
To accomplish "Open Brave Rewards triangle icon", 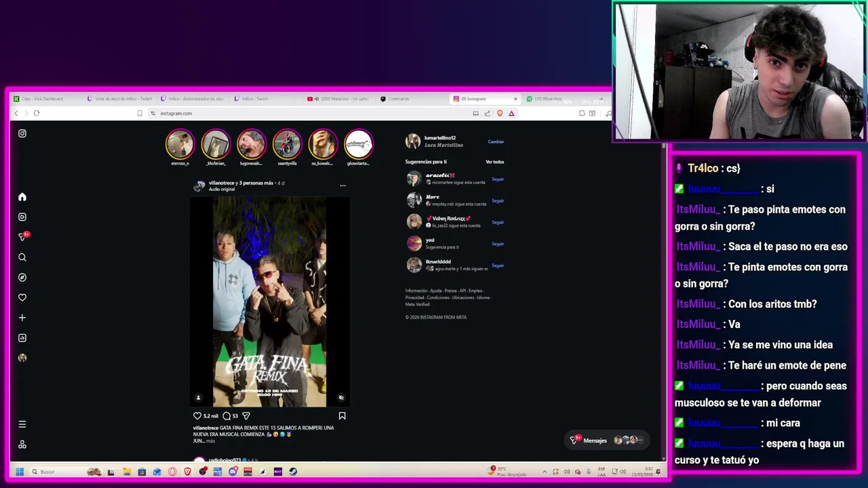I will point(511,113).
